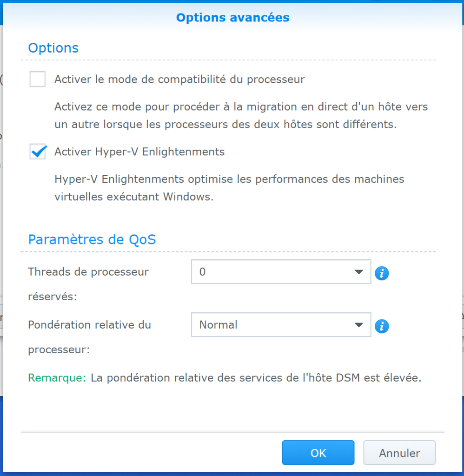Uncheck the Activer Hyper-V Enlightenments checkbox
464x476 pixels.
point(38,152)
